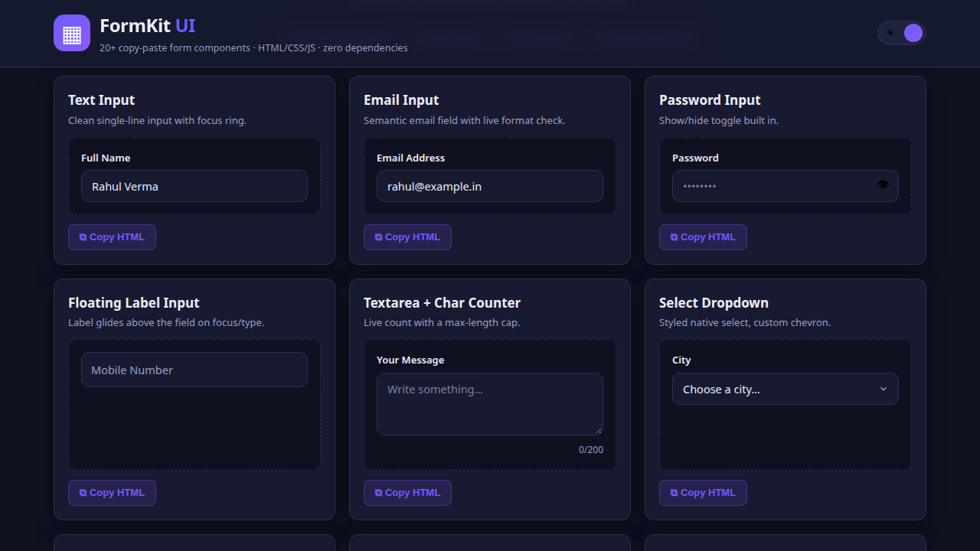
Task: Click the Password Input card heading
Action: point(710,100)
